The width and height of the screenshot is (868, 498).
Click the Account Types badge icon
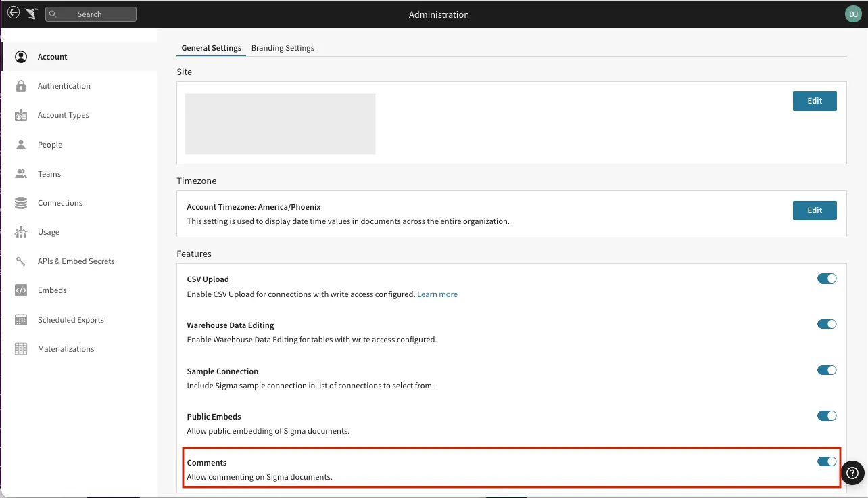click(21, 115)
